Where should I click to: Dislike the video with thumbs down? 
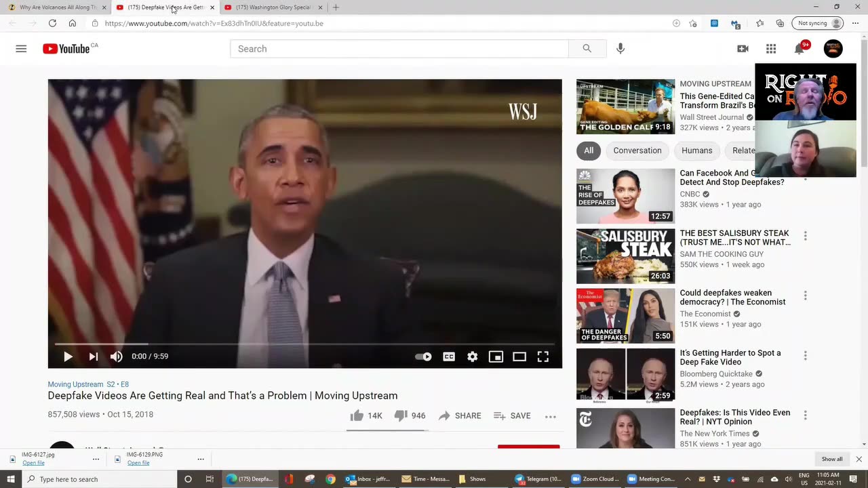(410, 415)
